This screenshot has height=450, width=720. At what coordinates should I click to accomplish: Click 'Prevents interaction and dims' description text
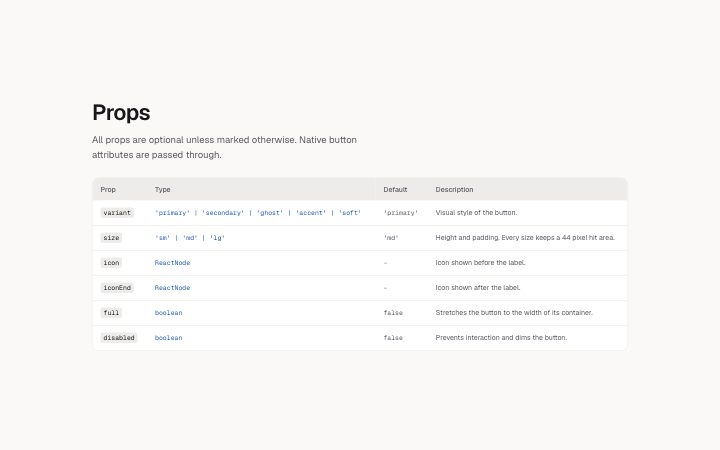(501, 338)
